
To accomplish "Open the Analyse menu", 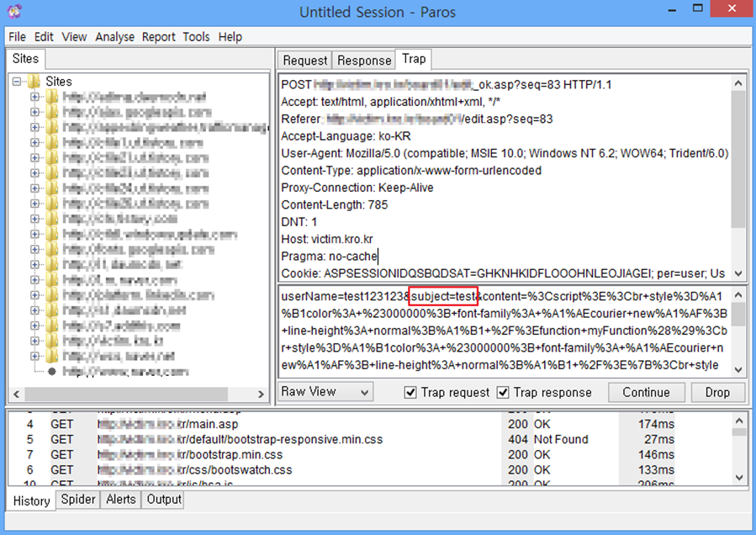I will click(114, 37).
